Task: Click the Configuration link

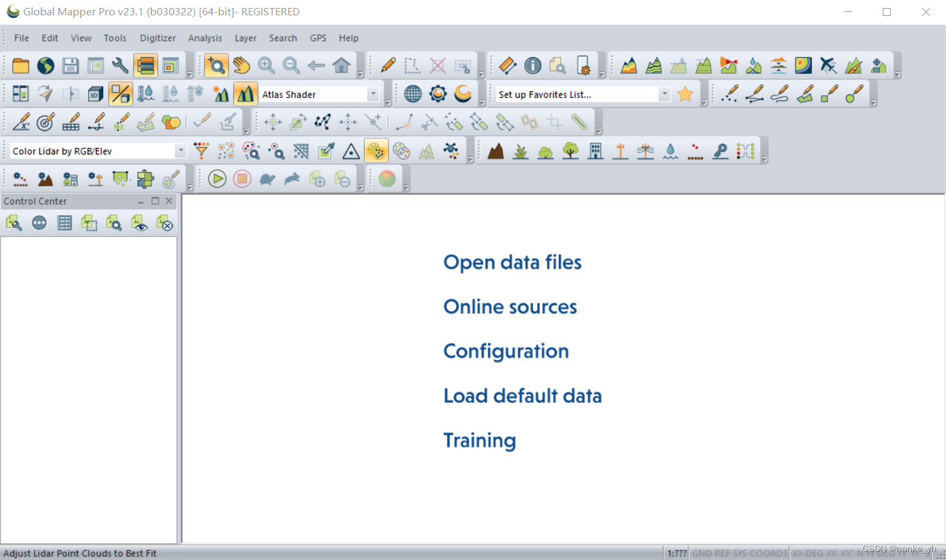Action: point(506,351)
